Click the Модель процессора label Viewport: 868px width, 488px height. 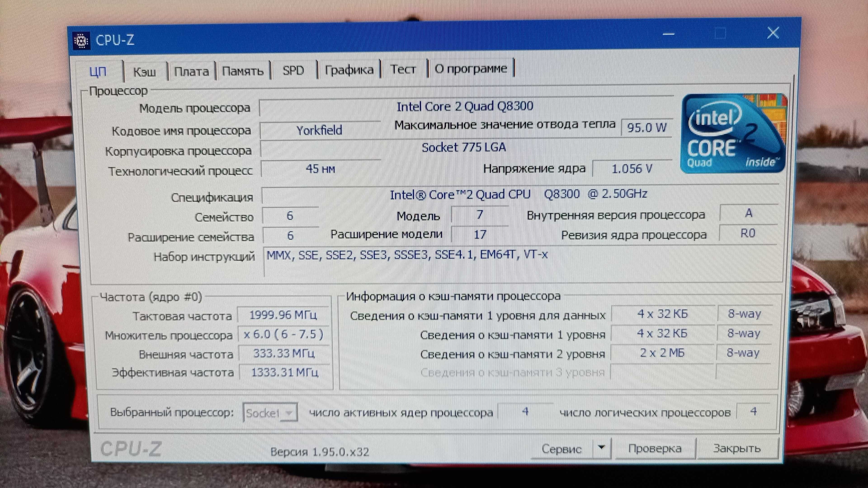pyautogui.click(x=195, y=108)
